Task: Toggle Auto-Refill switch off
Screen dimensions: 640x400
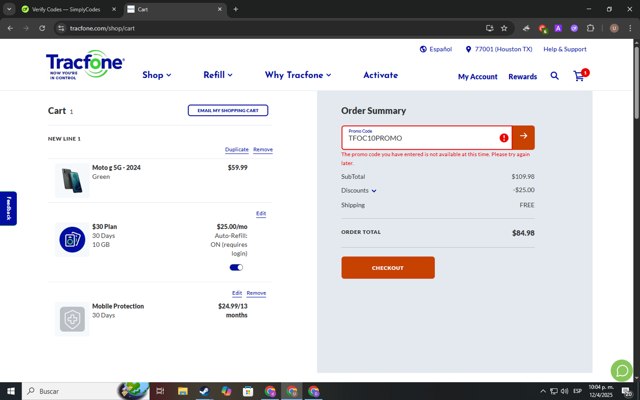Action: click(236, 267)
